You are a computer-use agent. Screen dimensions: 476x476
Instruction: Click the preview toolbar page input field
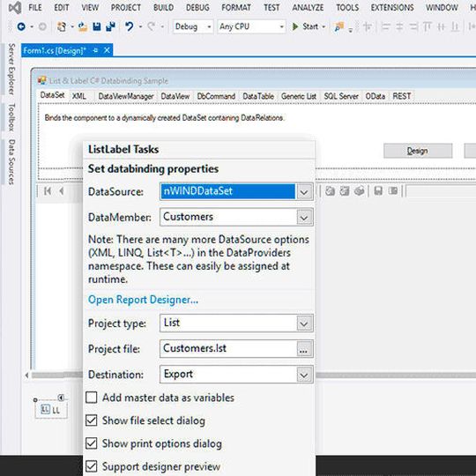point(441,191)
